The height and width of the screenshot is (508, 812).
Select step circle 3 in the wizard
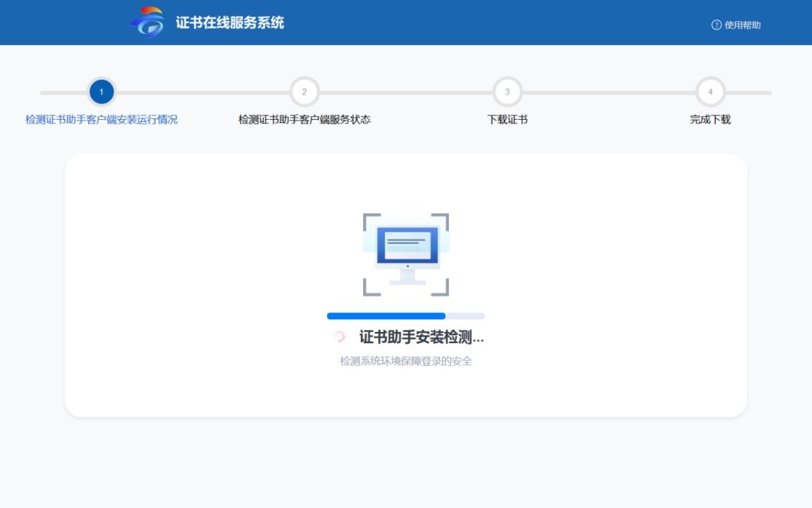(507, 91)
